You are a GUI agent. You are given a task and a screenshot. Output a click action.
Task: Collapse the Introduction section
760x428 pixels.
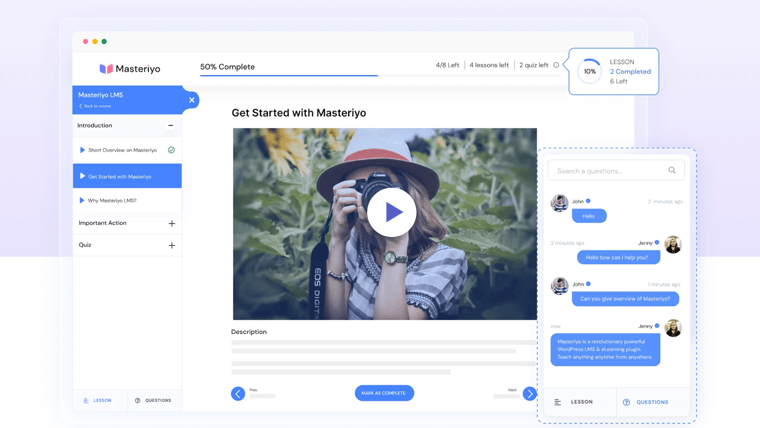(x=171, y=126)
